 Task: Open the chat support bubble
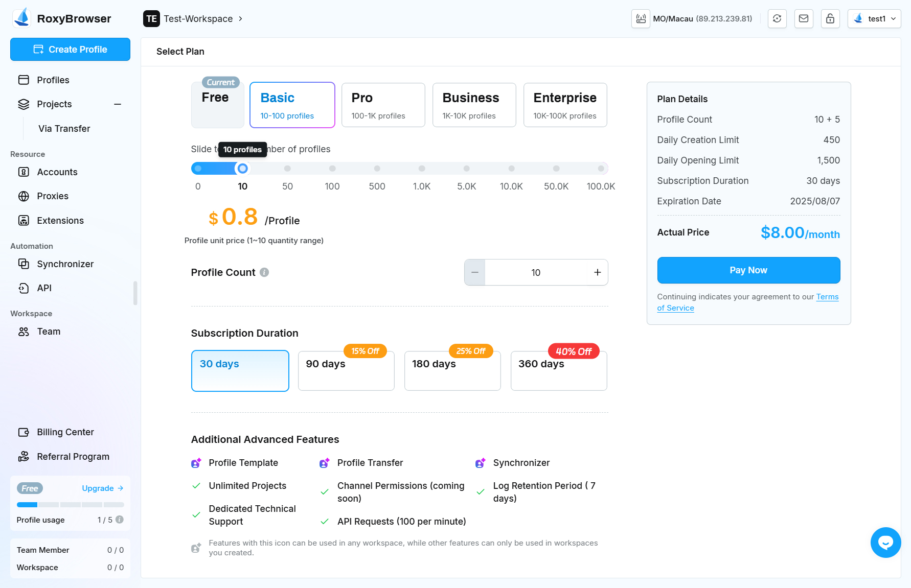coord(885,542)
